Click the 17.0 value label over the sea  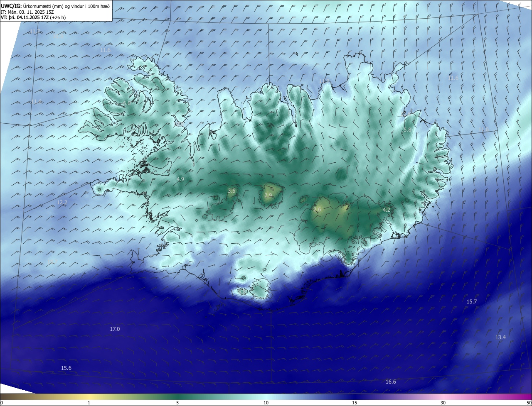(115, 329)
